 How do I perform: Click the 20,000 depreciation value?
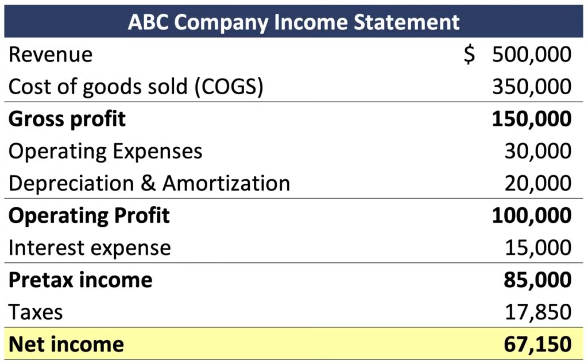tap(538, 183)
